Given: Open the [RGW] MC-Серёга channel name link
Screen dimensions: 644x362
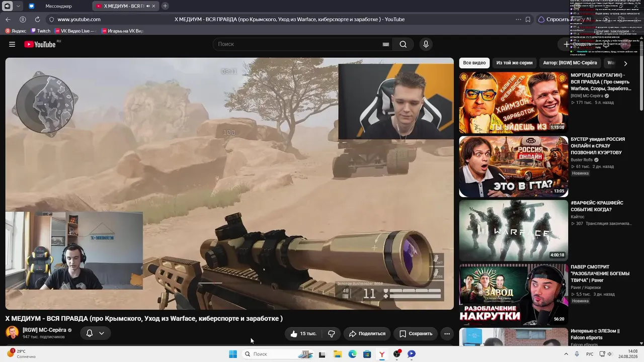Looking at the screenshot, I should coord(44,330).
